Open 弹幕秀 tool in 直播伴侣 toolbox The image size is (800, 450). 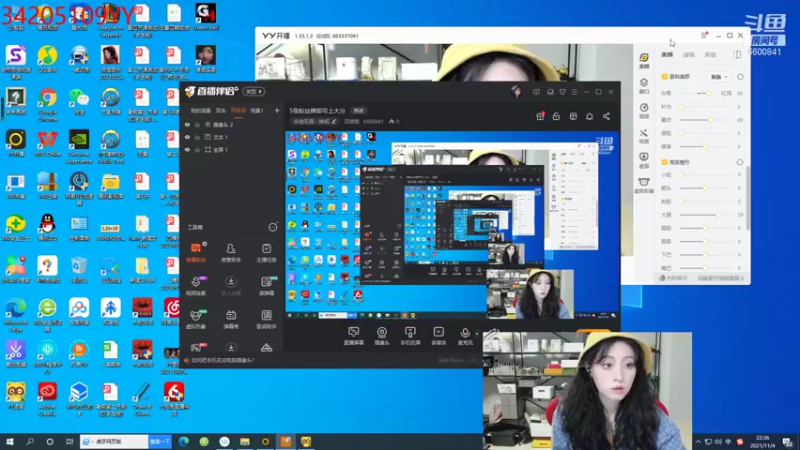pos(231,319)
